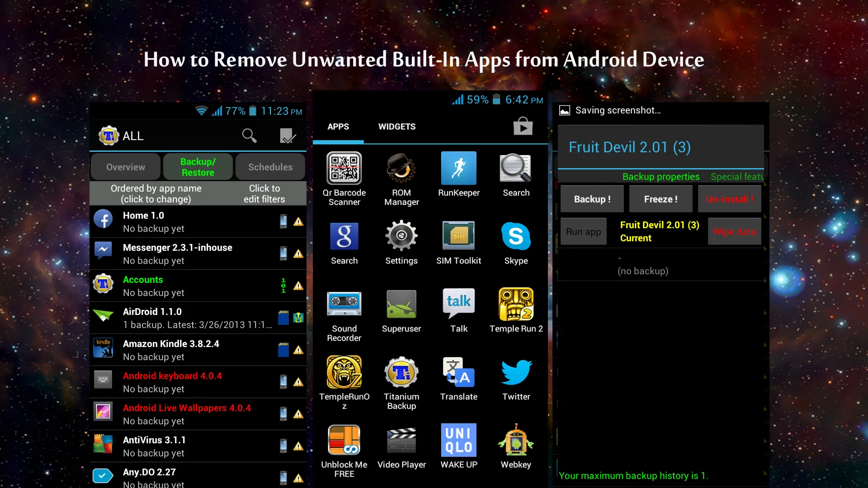Open Titanium Backup from app drawer
This screenshot has width=868, height=488.
pos(401,383)
